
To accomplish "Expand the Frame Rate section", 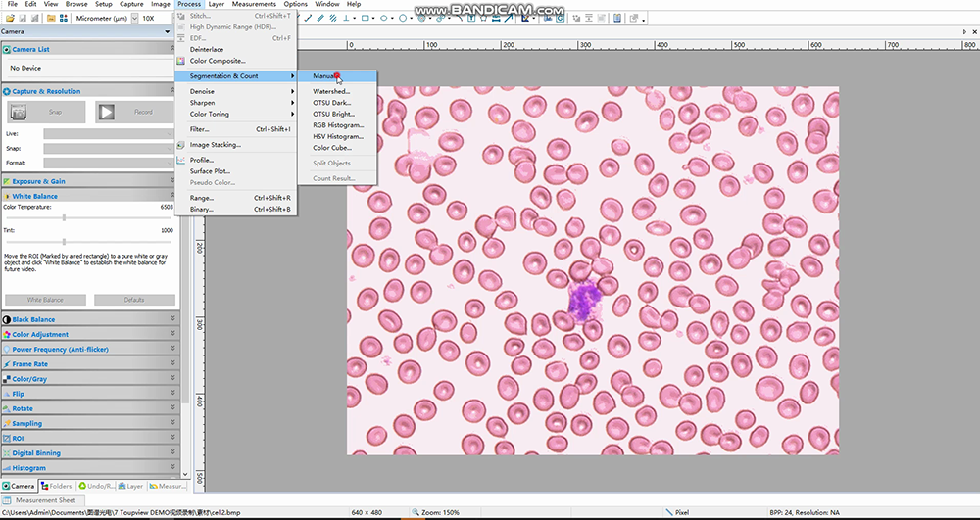I will pos(173,364).
